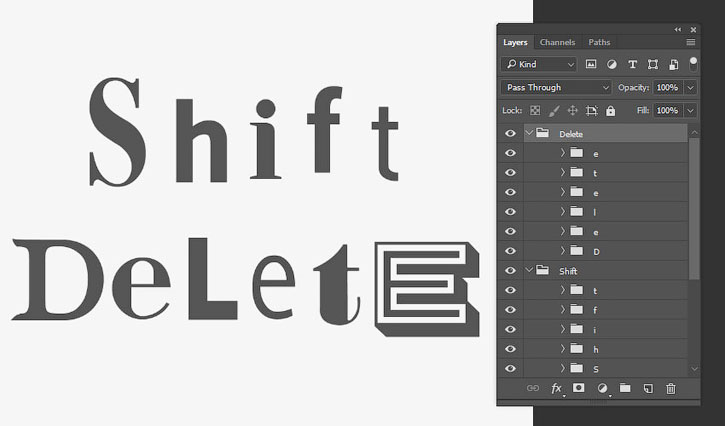The height and width of the screenshot is (426, 725).
Task: Create new fill or adjustment layer
Action: click(602, 389)
